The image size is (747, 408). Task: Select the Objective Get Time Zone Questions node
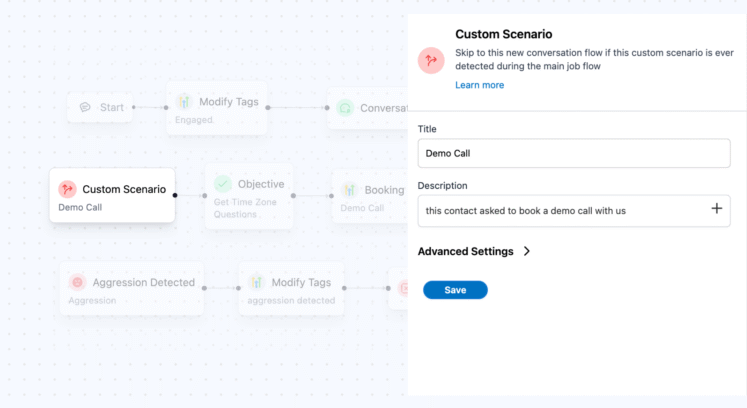[249, 197]
